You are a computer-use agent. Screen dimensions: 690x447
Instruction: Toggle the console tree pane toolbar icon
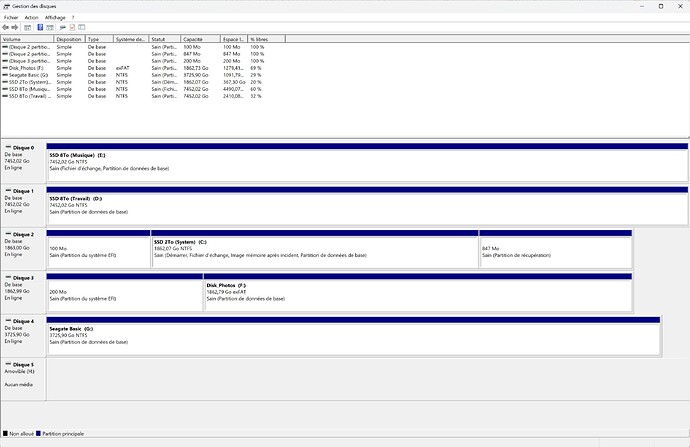click(27, 27)
